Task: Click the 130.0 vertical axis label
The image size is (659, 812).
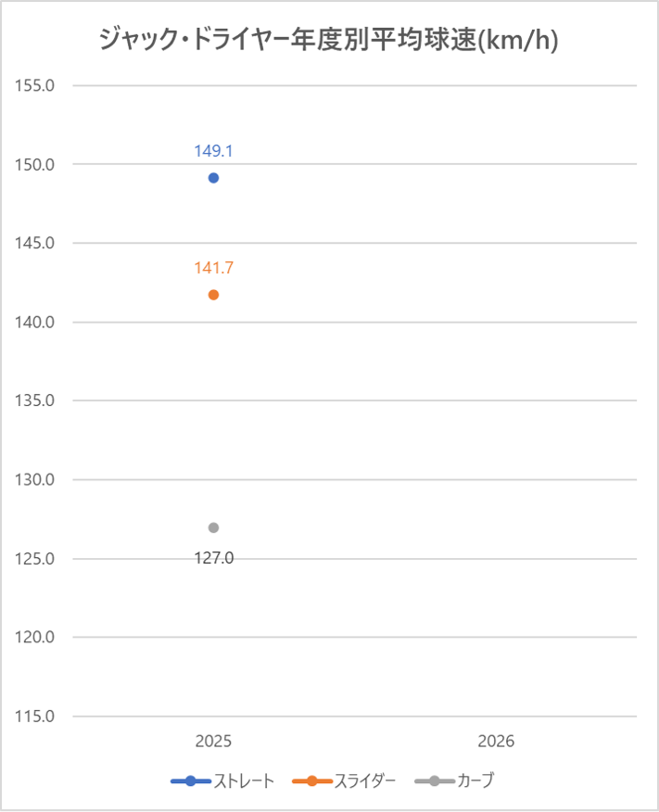Action: click(x=36, y=479)
